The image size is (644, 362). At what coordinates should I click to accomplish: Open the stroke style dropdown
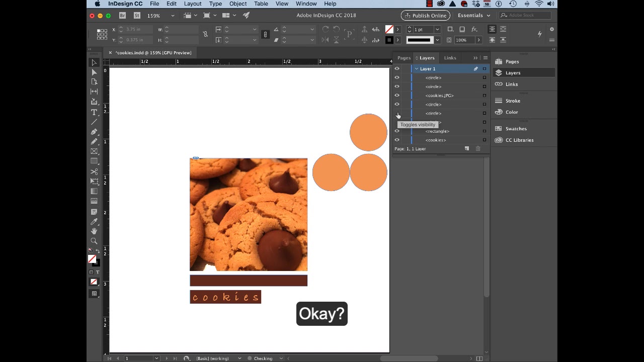pos(437,40)
